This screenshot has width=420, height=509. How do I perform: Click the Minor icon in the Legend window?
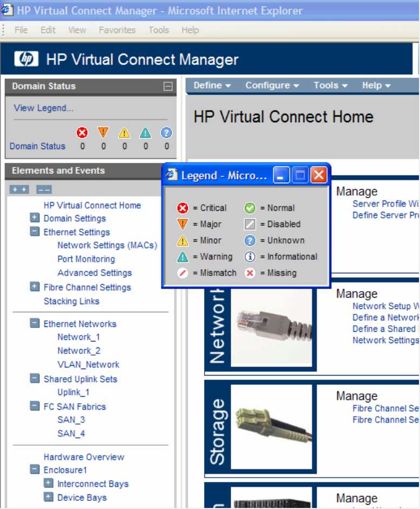[x=182, y=240]
